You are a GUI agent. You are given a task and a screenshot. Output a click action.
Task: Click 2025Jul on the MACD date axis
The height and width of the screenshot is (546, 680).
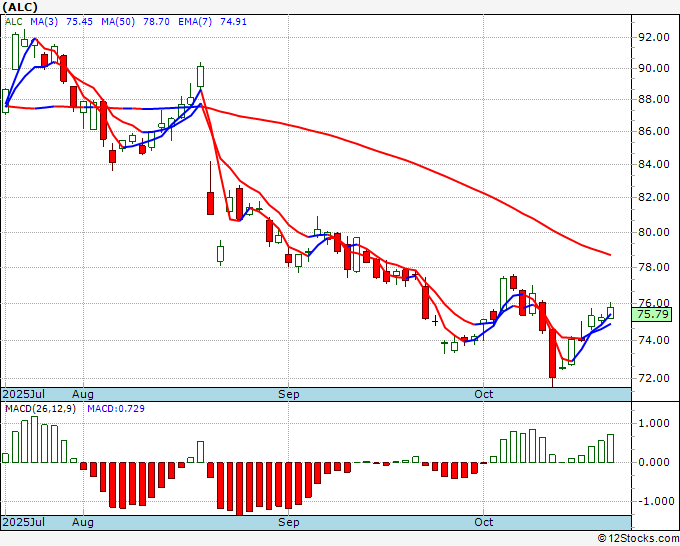24,522
